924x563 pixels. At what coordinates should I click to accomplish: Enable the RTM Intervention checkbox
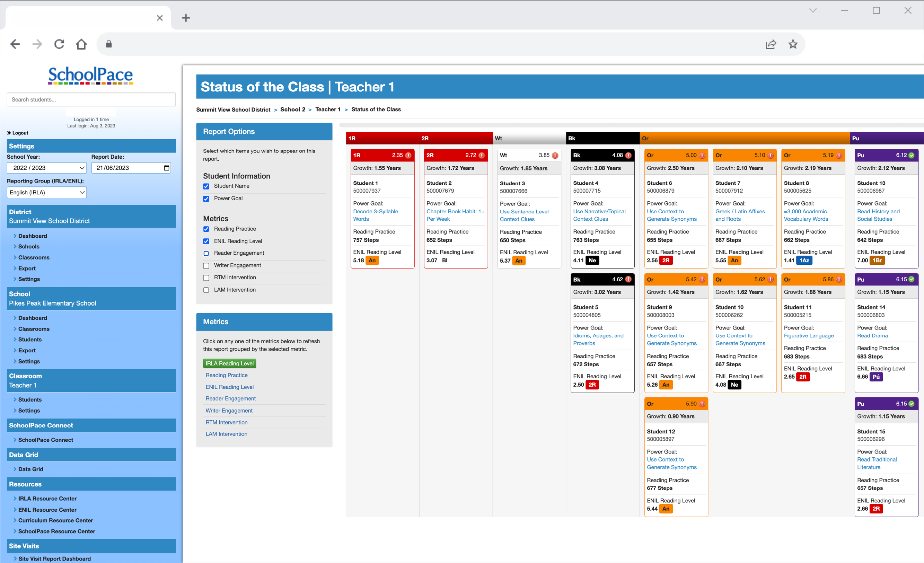point(206,278)
